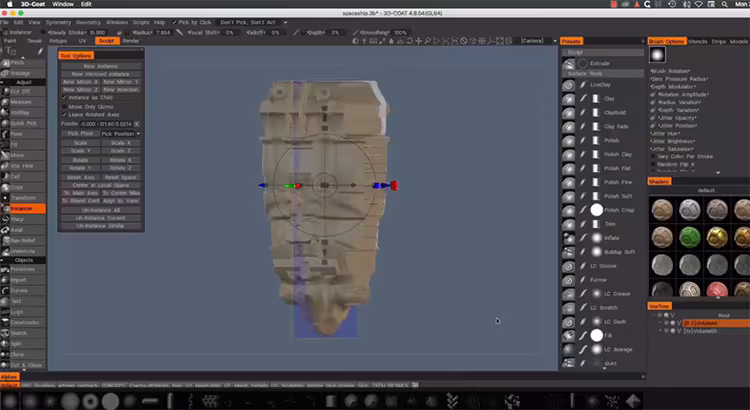The width and height of the screenshot is (750, 410).
Task: Pick the green shader sphere
Action: click(689, 237)
